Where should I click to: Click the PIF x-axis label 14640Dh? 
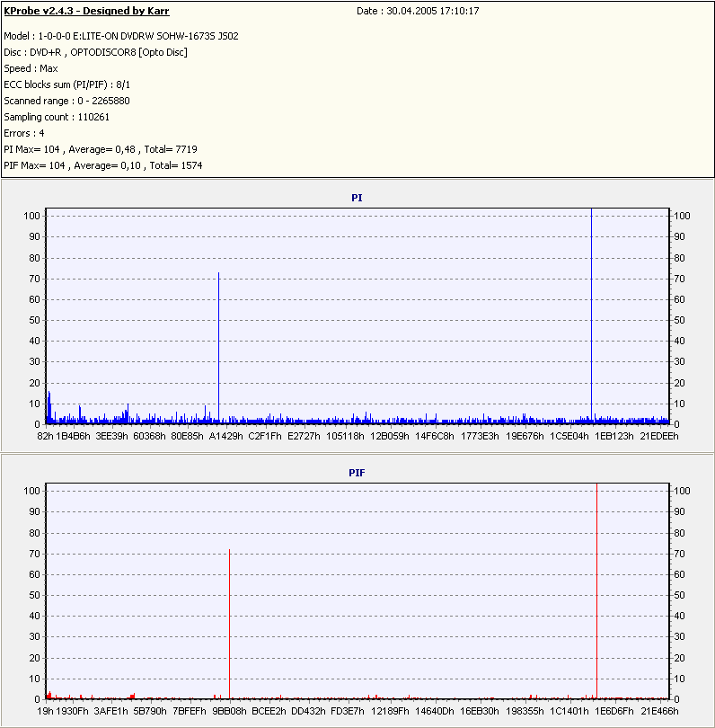[434, 711]
